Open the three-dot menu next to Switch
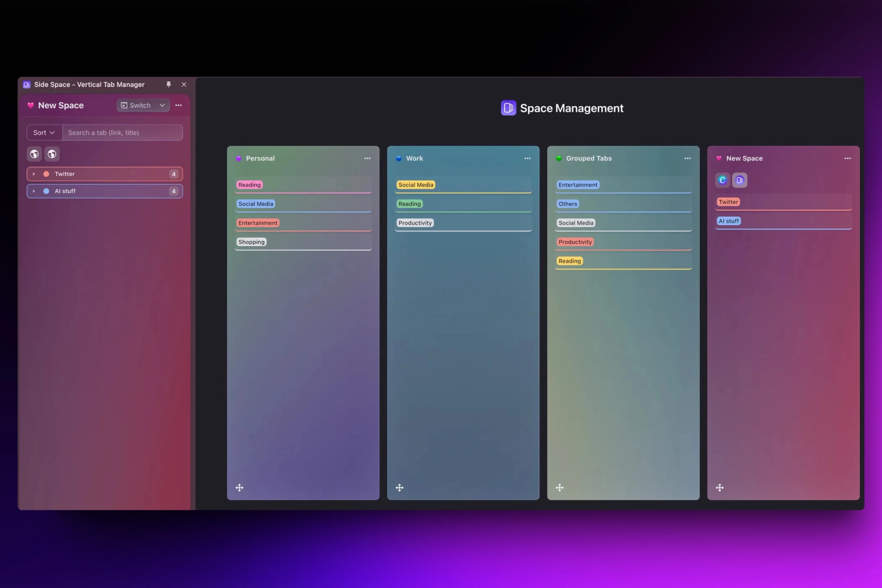The image size is (882, 588). pyautogui.click(x=179, y=105)
